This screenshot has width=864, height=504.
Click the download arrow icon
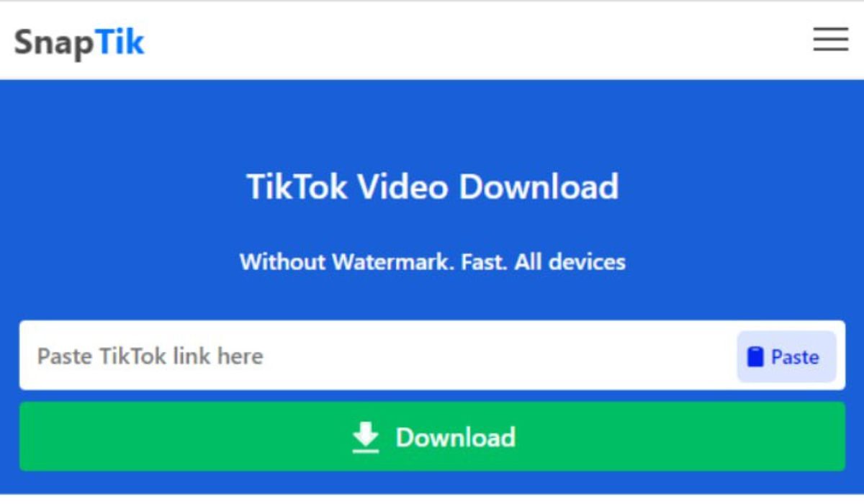pos(366,438)
